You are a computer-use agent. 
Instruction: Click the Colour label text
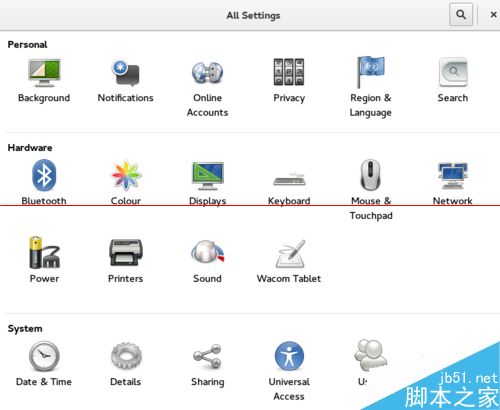coord(126,201)
